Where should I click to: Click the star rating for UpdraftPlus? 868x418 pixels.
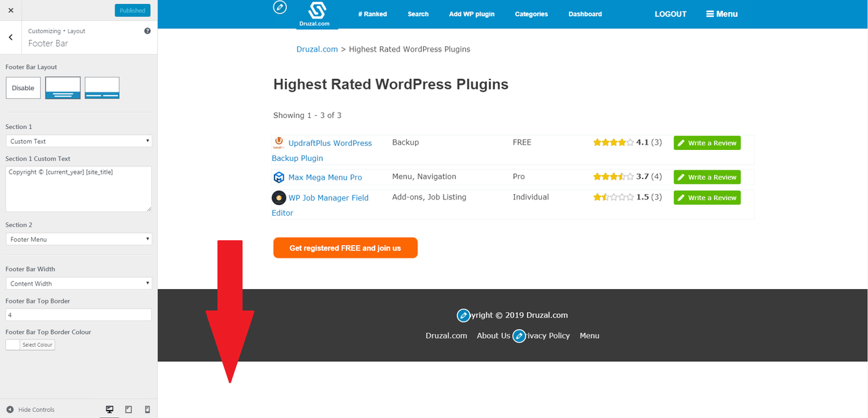614,142
